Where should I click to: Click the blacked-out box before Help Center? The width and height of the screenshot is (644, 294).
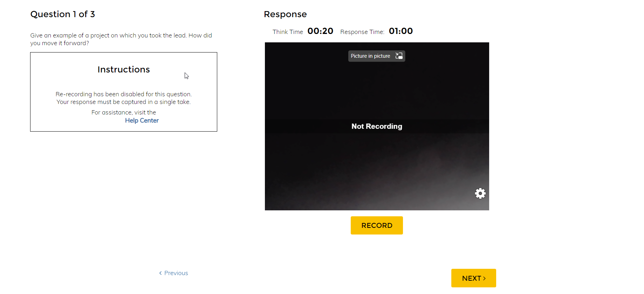[x=105, y=120]
